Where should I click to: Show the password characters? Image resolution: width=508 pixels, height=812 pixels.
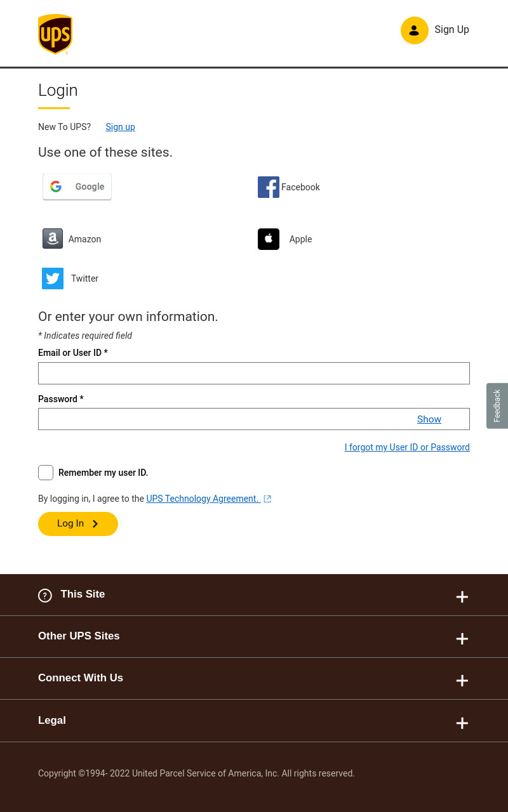(x=429, y=419)
